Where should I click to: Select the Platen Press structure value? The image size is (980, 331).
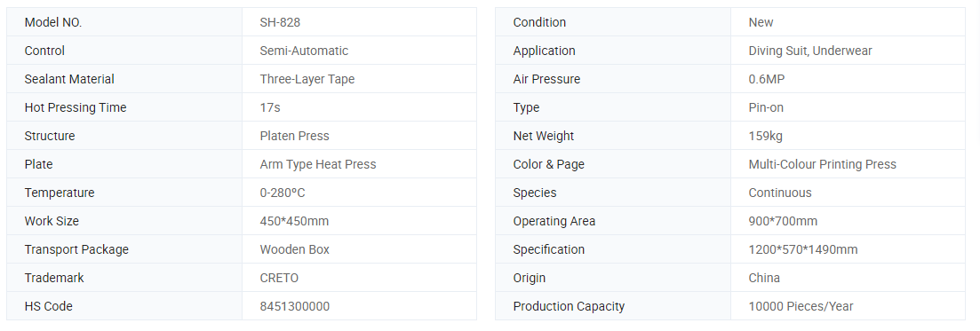point(294,136)
